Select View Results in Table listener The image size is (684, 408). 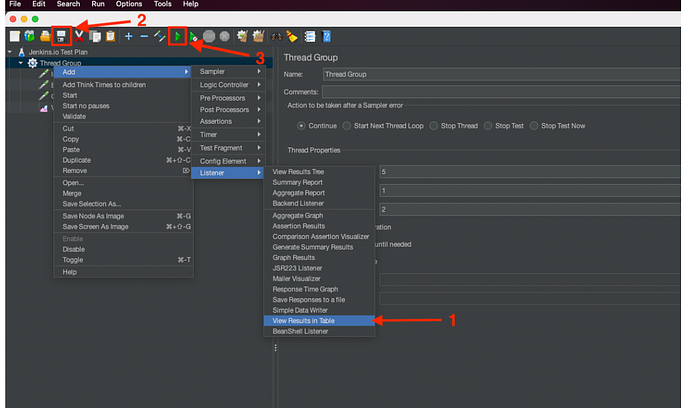[x=319, y=321]
